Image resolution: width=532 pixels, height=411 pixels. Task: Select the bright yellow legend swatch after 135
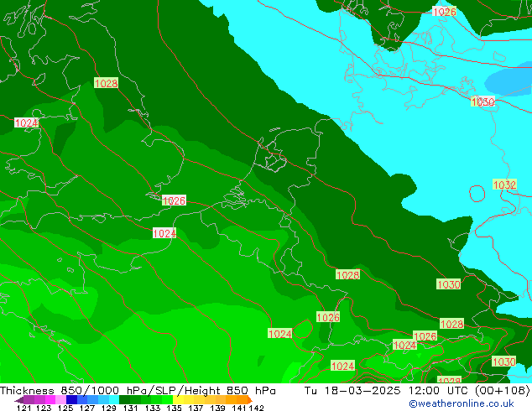[178, 399]
